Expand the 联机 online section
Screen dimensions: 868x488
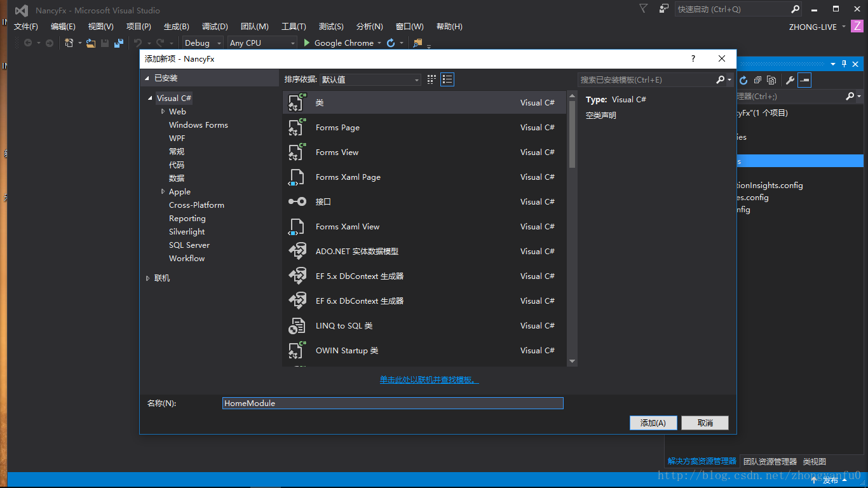point(148,278)
